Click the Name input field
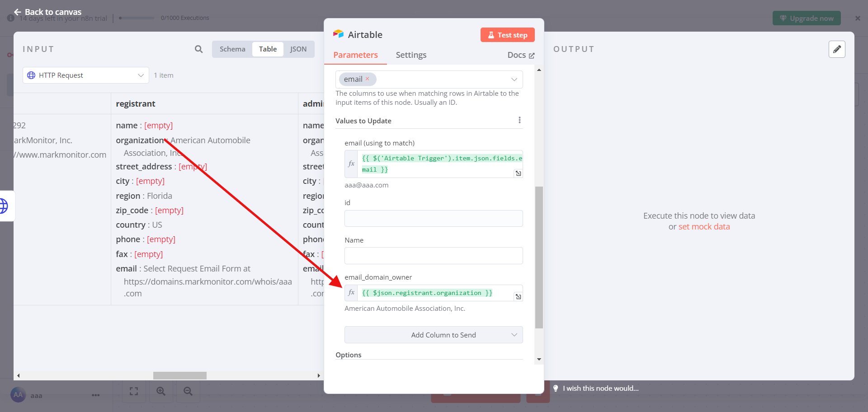Screen dimensions: 868x412 434,256
